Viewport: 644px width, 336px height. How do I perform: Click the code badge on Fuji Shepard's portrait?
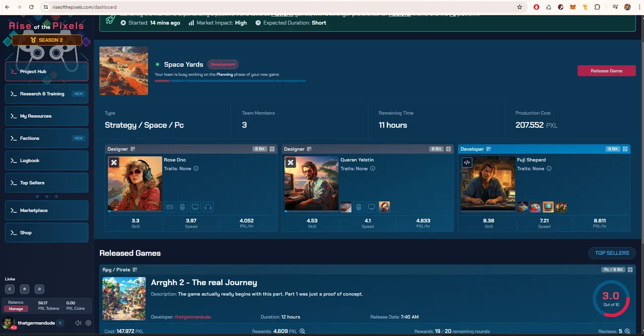point(467,162)
